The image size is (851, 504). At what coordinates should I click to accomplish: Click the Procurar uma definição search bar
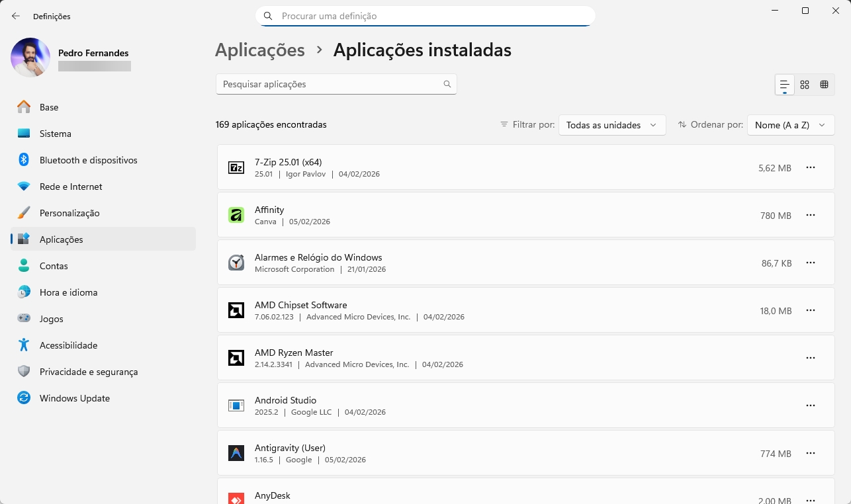(x=425, y=16)
